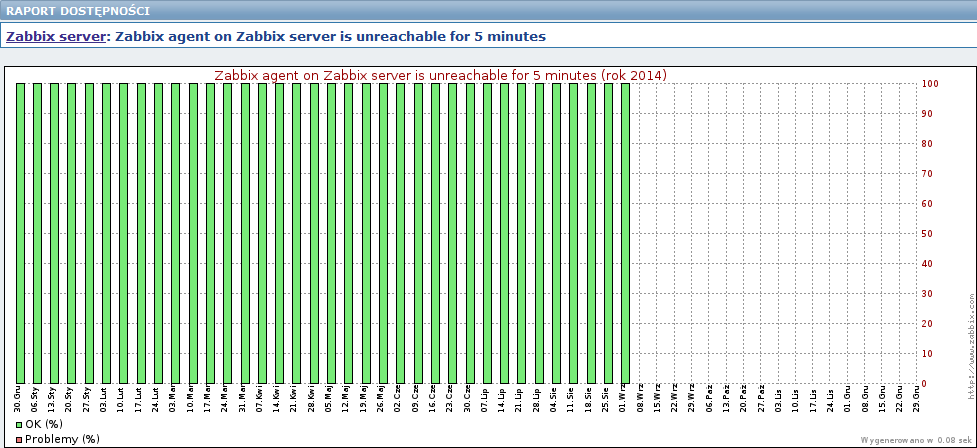977x448 pixels.
Task: Click the green bar above 31.Mar
Action: pyautogui.click(x=245, y=233)
